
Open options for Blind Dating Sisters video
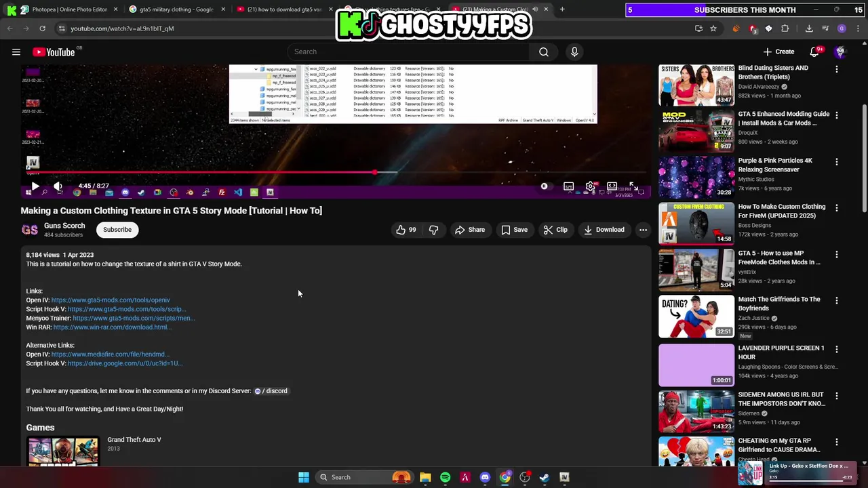pyautogui.click(x=837, y=69)
